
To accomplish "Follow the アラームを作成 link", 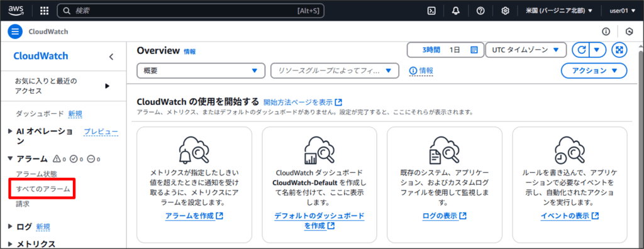I will click(194, 216).
